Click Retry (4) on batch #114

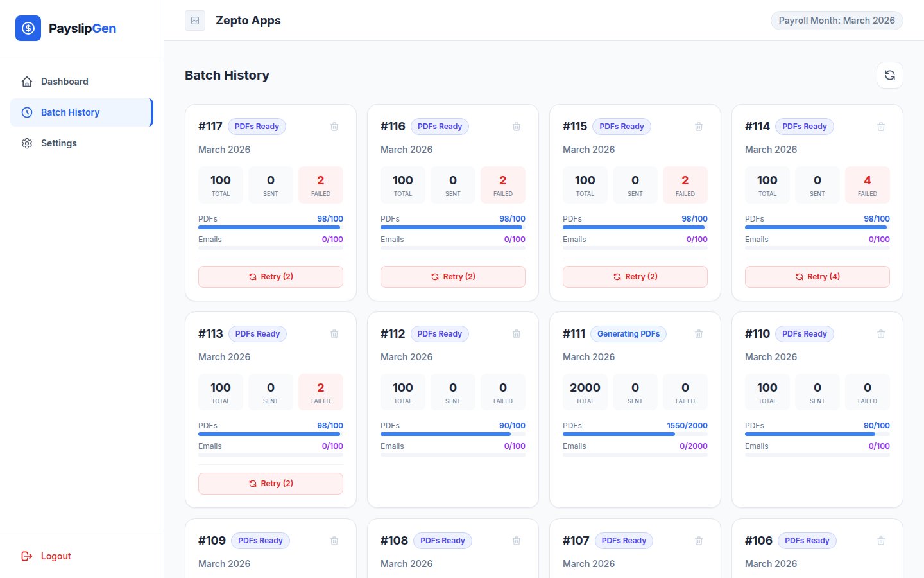(x=817, y=277)
